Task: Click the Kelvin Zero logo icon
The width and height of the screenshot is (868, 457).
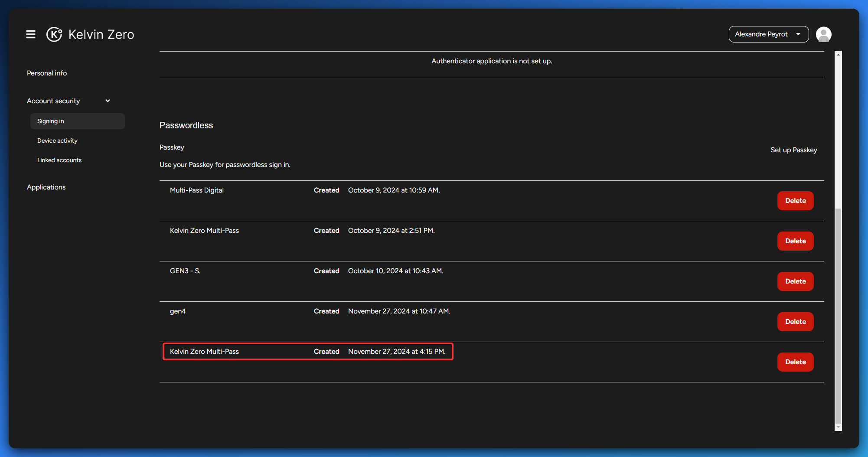Action: [54, 34]
